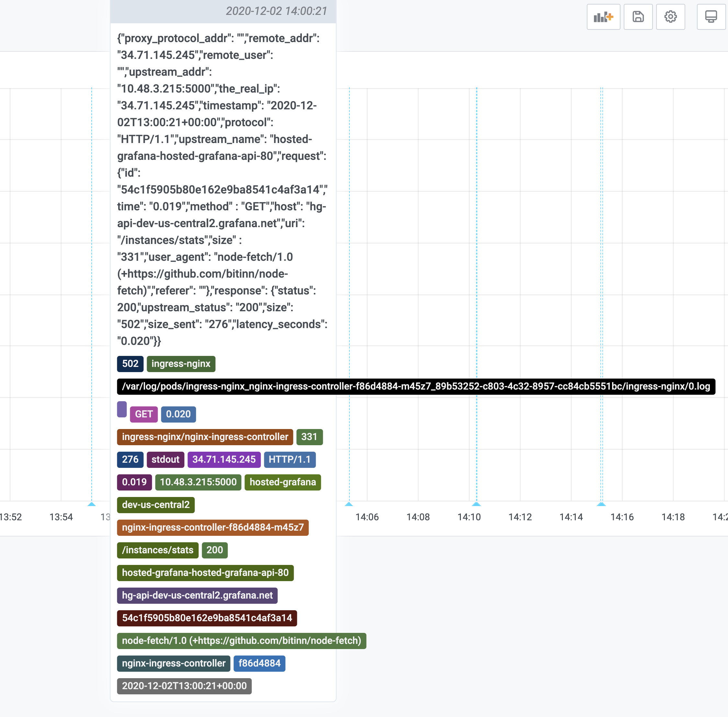Image resolution: width=728 pixels, height=717 pixels.
Task: Click the node-fetch user agent tag
Action: click(x=241, y=641)
